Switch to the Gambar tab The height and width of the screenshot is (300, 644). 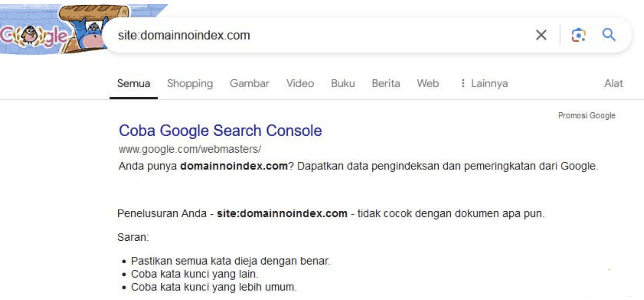tap(249, 83)
